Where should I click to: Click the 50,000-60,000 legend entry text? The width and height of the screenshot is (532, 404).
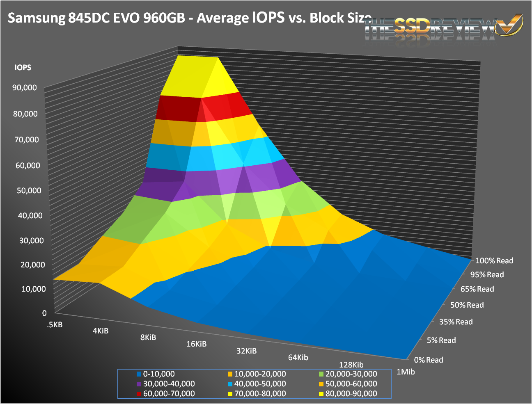pos(351,384)
